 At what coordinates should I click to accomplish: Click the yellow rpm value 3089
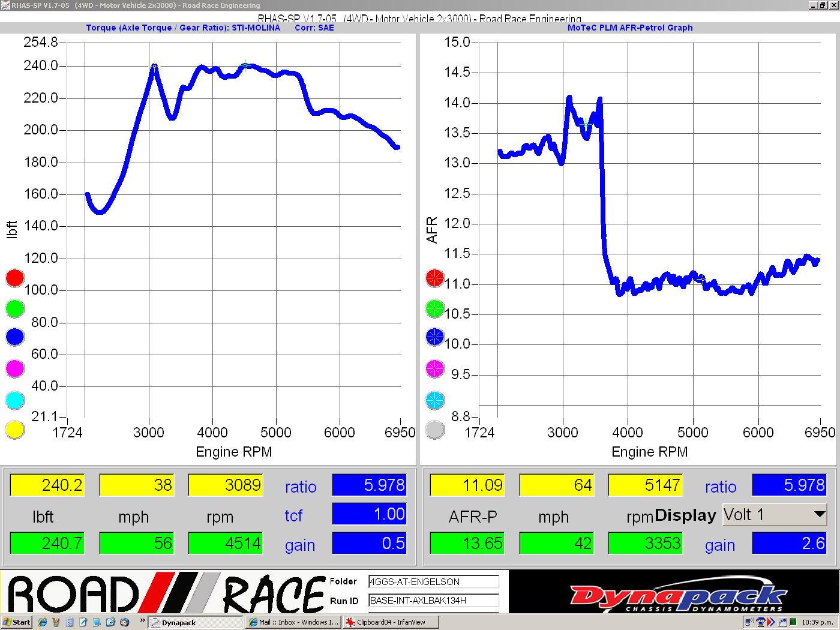(x=226, y=485)
